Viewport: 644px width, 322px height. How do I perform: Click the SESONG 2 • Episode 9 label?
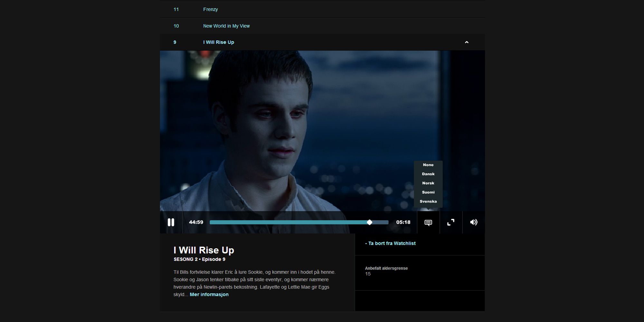tap(199, 259)
